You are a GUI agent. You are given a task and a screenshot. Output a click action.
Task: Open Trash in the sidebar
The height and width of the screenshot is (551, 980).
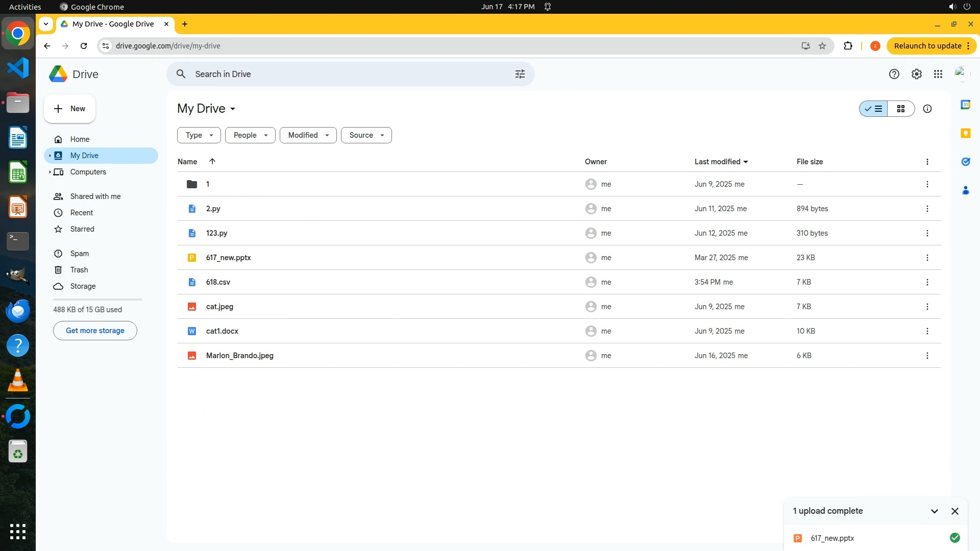pos(79,270)
